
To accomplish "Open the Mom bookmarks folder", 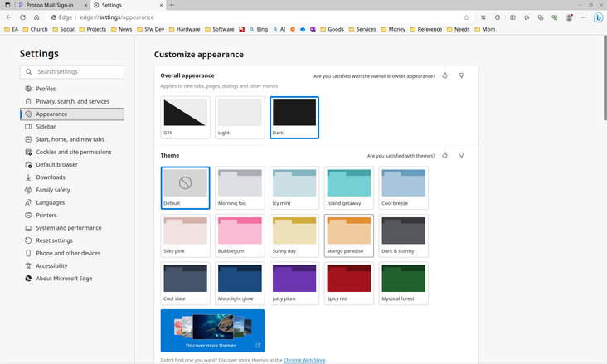I will pyautogui.click(x=485, y=29).
